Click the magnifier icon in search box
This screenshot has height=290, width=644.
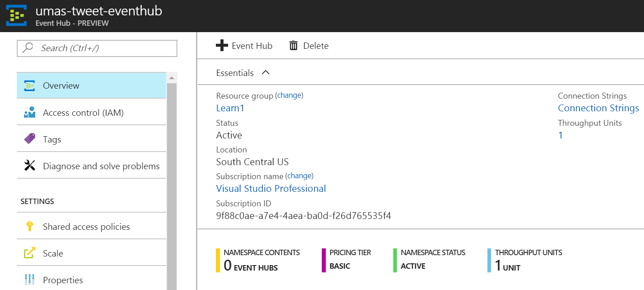pyautogui.click(x=28, y=48)
